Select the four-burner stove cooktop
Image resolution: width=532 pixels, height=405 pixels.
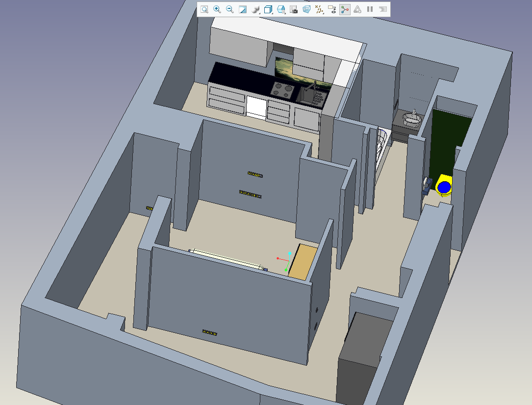pyautogui.click(x=282, y=90)
